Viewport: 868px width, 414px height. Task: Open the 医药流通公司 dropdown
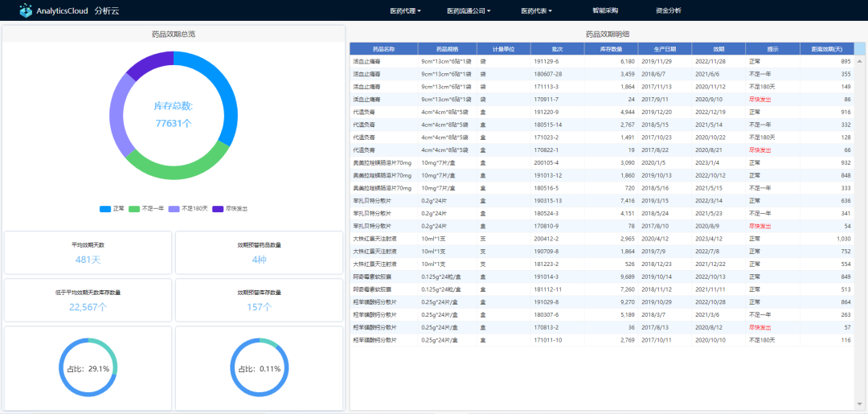(469, 11)
